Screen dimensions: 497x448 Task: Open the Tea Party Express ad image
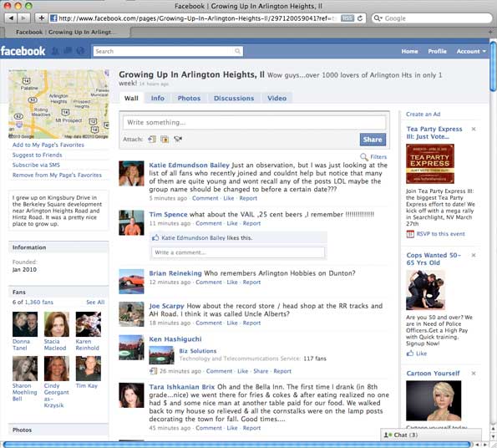[430, 164]
